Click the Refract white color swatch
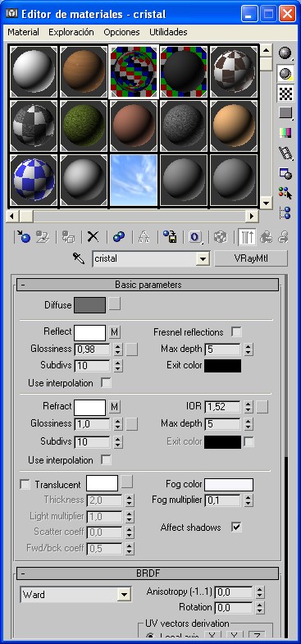This screenshot has height=644, width=301. coord(90,408)
